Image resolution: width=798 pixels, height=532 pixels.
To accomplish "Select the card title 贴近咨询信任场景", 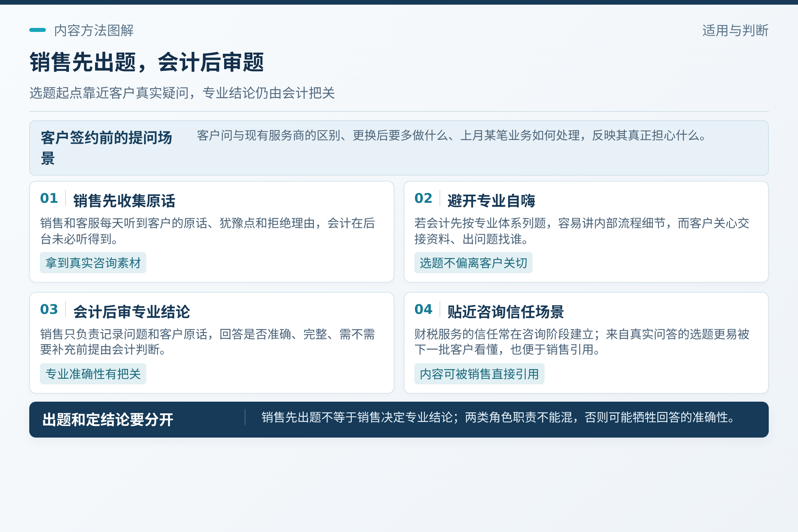I will (x=505, y=312).
